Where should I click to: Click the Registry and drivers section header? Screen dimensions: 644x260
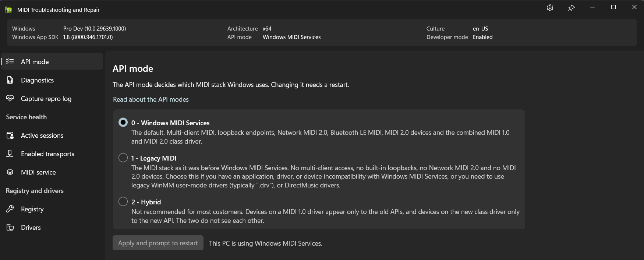pyautogui.click(x=35, y=191)
